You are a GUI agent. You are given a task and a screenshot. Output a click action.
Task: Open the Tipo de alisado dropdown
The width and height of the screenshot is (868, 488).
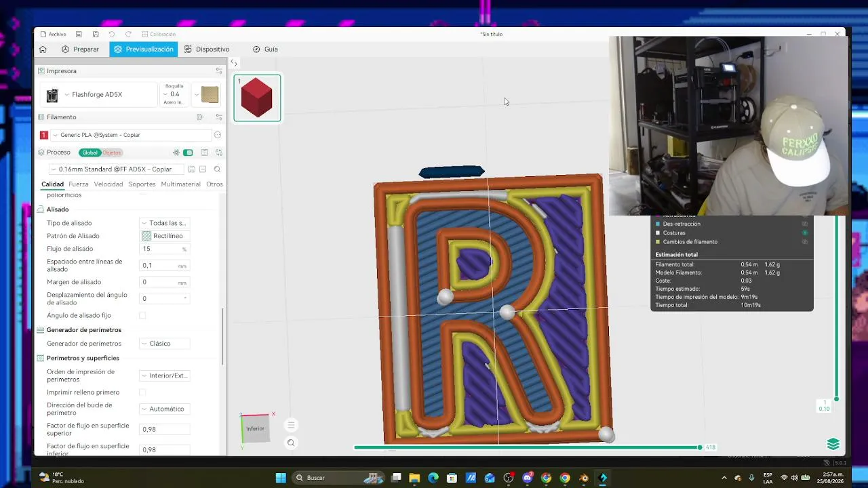click(x=164, y=223)
